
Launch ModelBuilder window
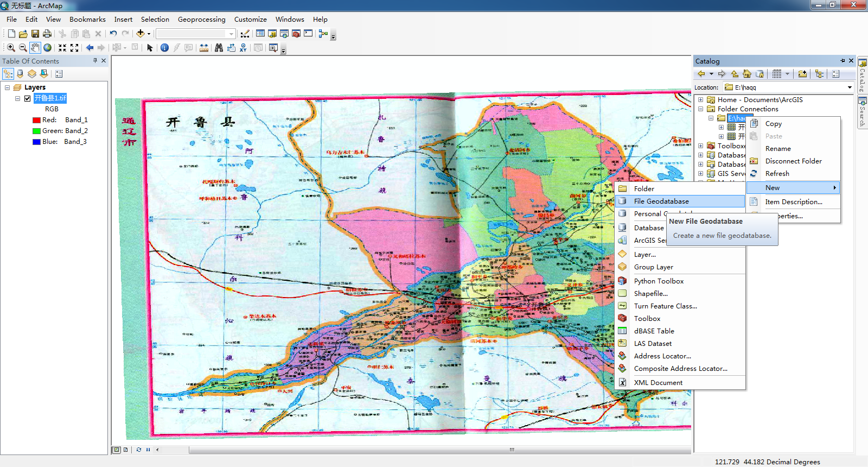click(323, 34)
